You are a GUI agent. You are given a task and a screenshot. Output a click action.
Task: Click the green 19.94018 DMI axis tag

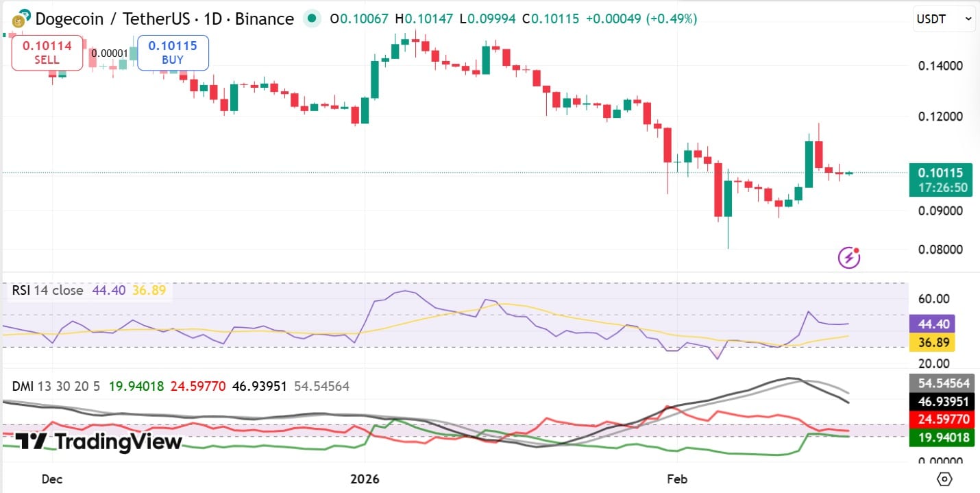tap(942, 437)
